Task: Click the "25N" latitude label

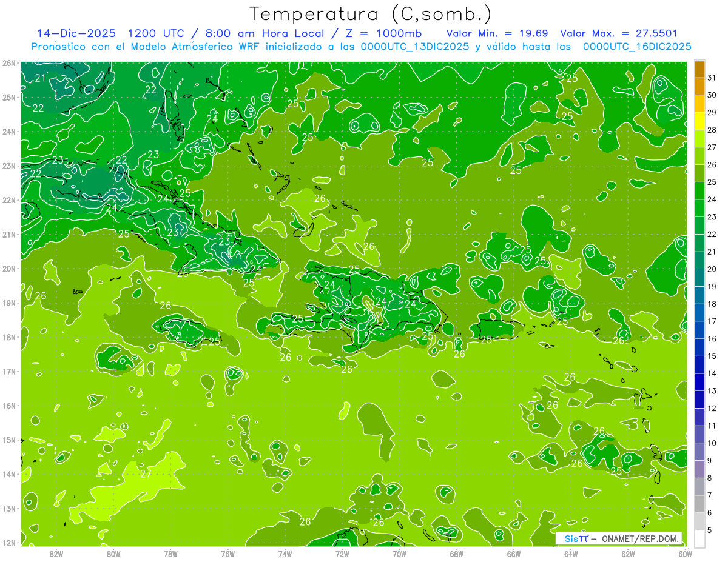Action: point(8,97)
